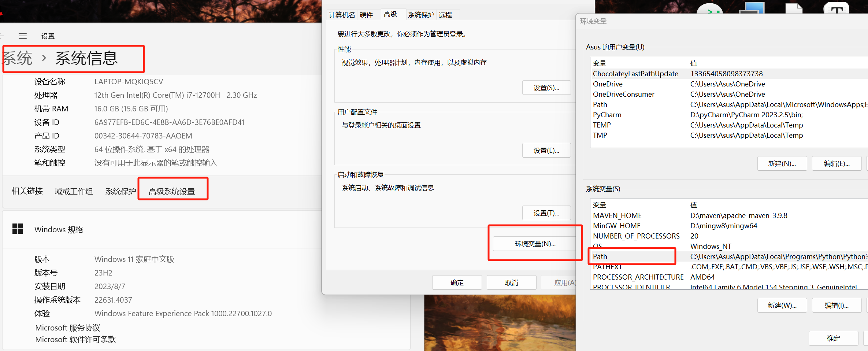The height and width of the screenshot is (351, 868).
Task: Select the PROCESSOR_ARCHITECTURE system variable
Action: (729, 277)
